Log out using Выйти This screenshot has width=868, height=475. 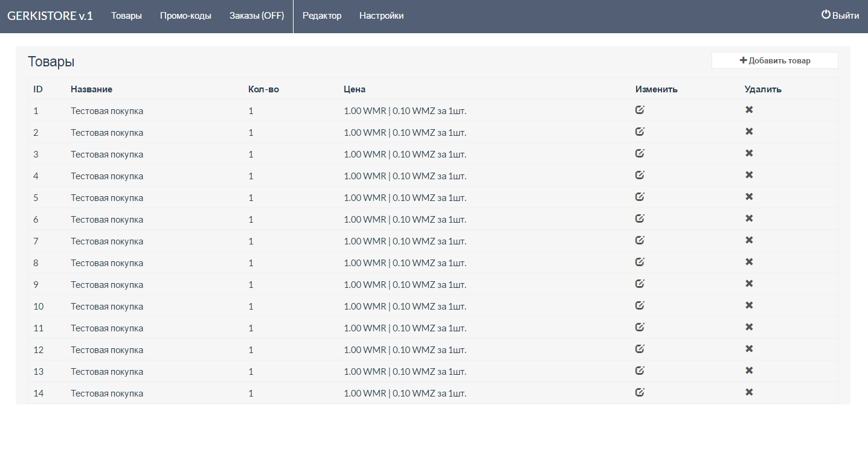pos(840,16)
